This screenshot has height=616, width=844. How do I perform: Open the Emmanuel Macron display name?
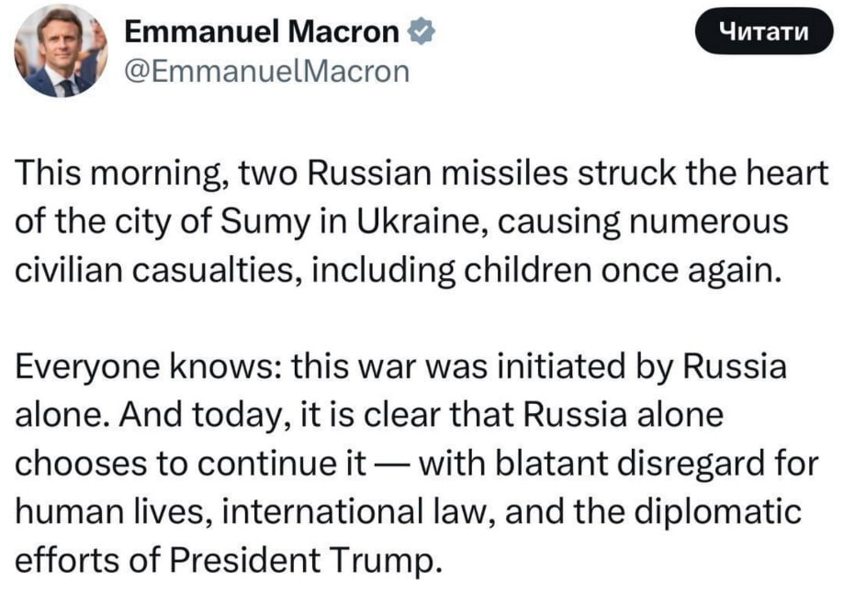pos(262,31)
